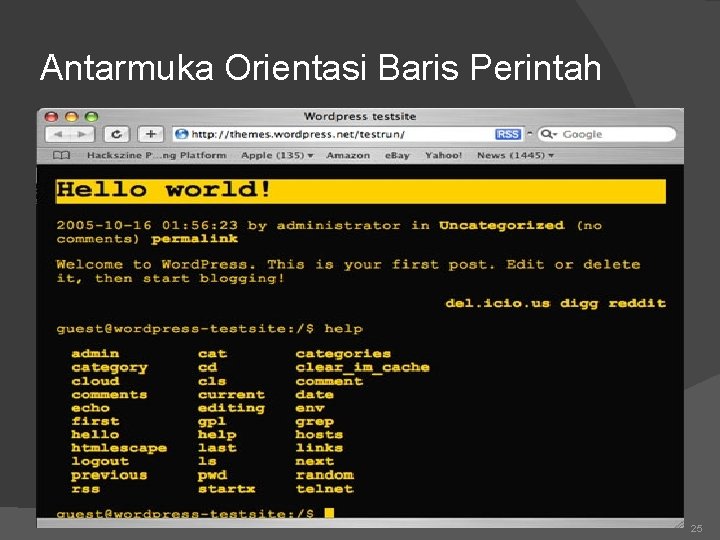Open the Amazon bookmark
720x540 pixels.
[348, 155]
